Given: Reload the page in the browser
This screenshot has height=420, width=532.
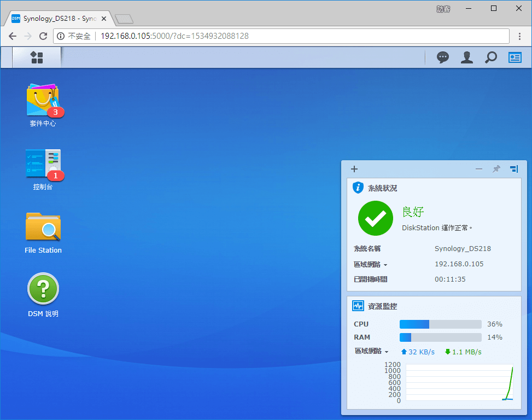Looking at the screenshot, I should click(43, 36).
